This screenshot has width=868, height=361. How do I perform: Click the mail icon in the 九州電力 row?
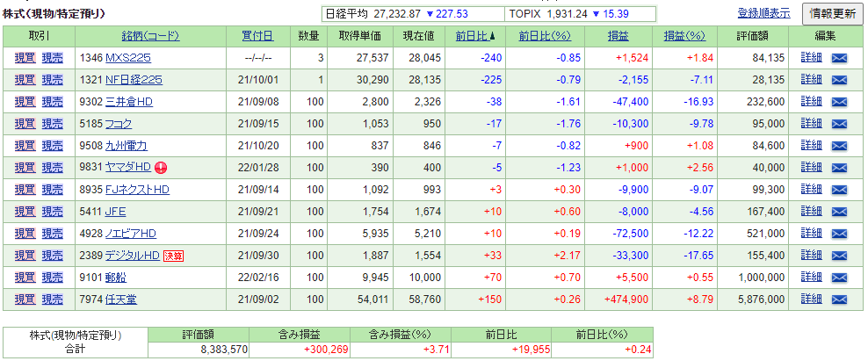click(x=838, y=146)
